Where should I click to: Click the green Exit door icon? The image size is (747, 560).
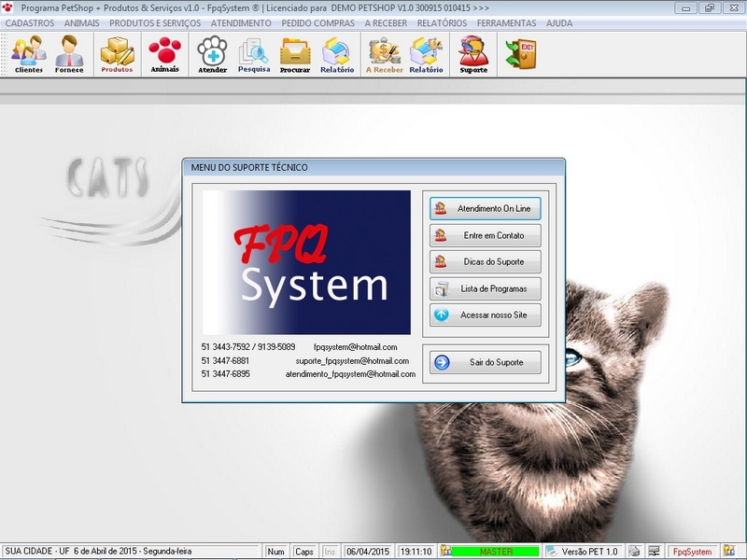[x=521, y=54]
